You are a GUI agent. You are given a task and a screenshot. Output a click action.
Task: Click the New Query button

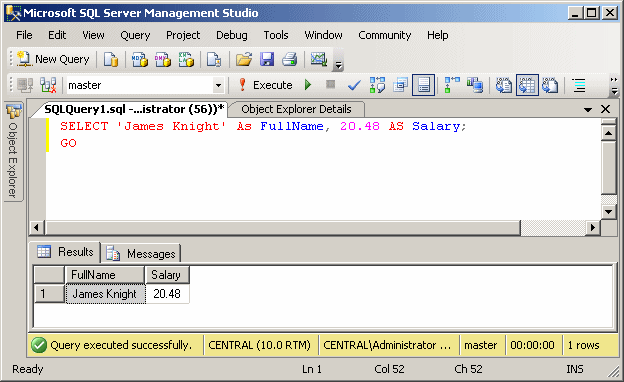click(53, 59)
